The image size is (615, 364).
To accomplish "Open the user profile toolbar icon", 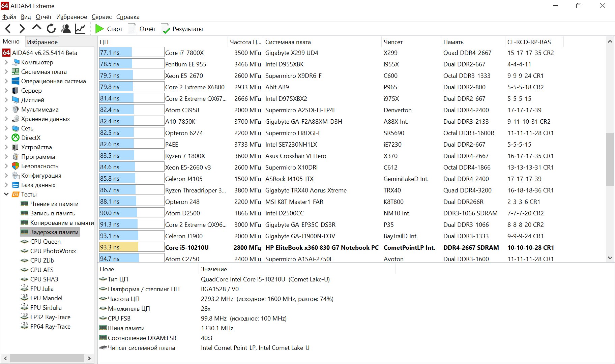I will tap(66, 29).
